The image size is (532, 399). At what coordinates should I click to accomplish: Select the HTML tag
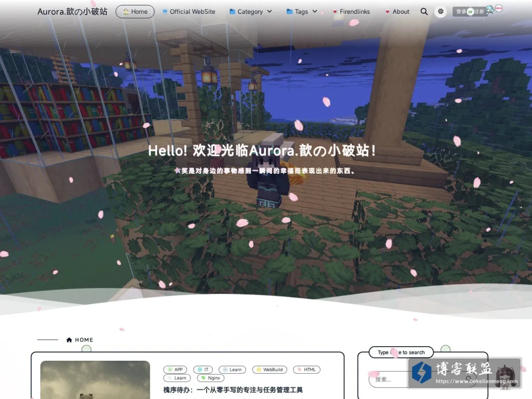tap(306, 369)
